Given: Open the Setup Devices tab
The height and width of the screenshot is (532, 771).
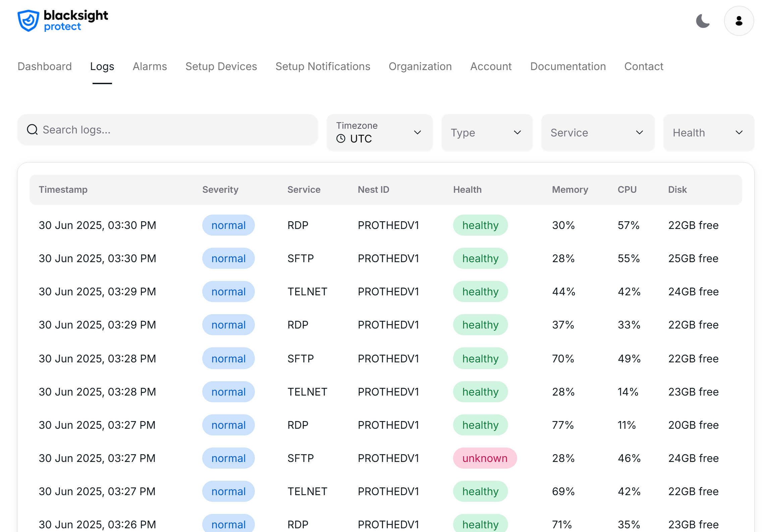Looking at the screenshot, I should pos(221,66).
